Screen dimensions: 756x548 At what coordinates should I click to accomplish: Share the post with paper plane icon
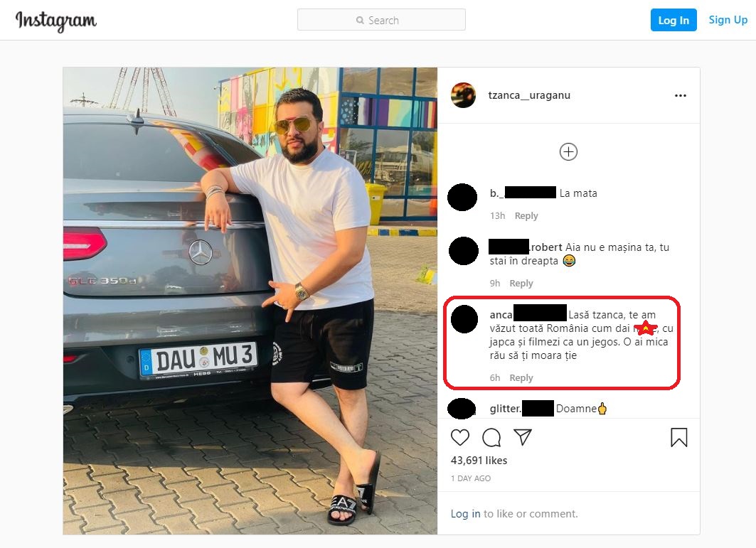coord(523,436)
